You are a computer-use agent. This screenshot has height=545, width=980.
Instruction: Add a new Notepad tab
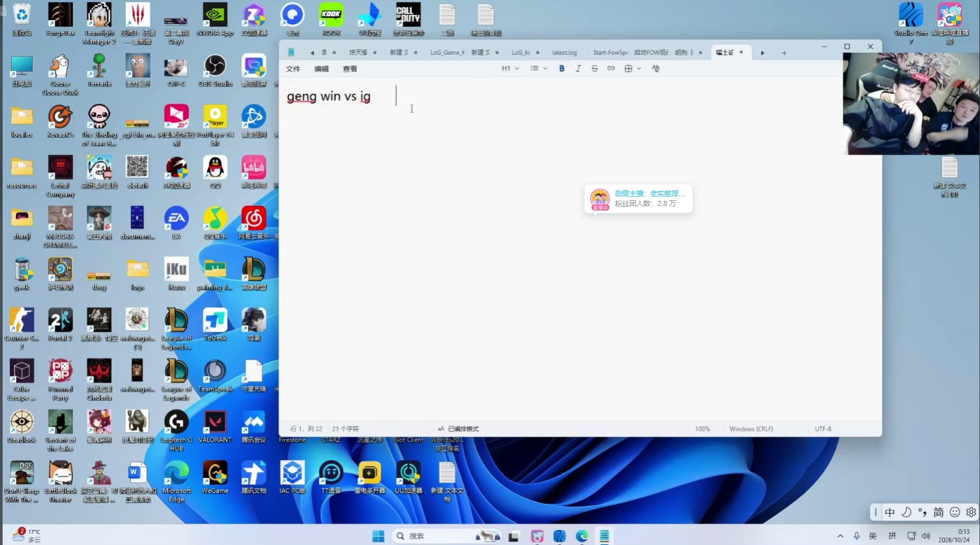point(784,53)
